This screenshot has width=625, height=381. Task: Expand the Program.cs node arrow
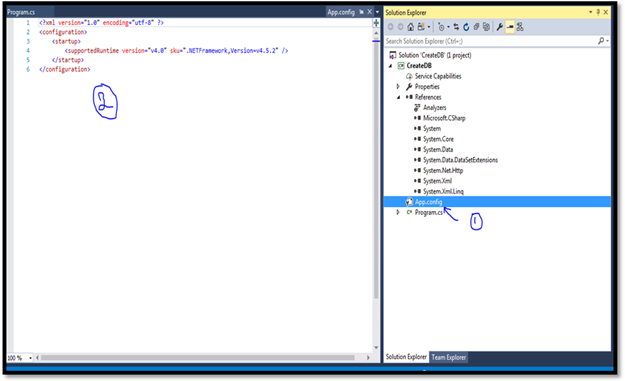click(398, 212)
